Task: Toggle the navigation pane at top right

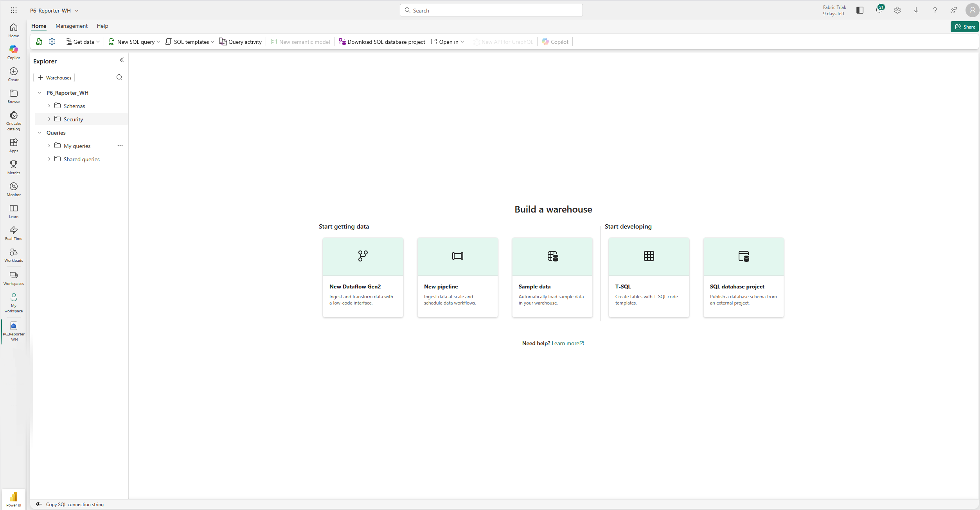Action: 860,10
